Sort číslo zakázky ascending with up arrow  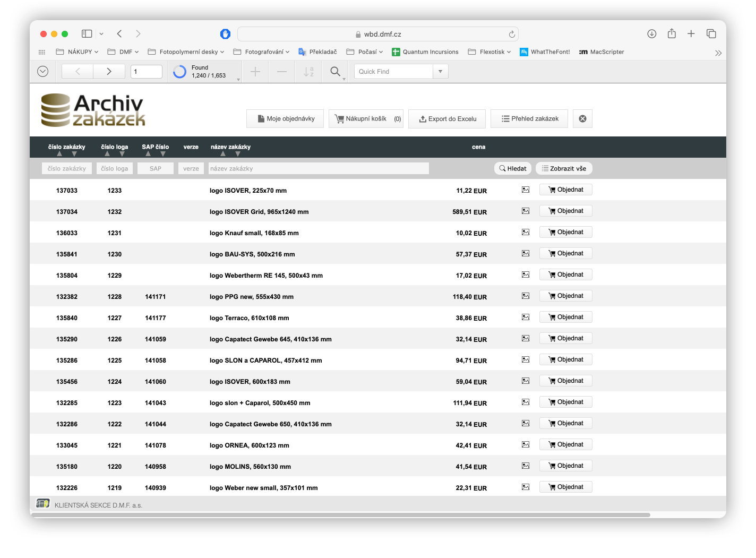[59, 154]
